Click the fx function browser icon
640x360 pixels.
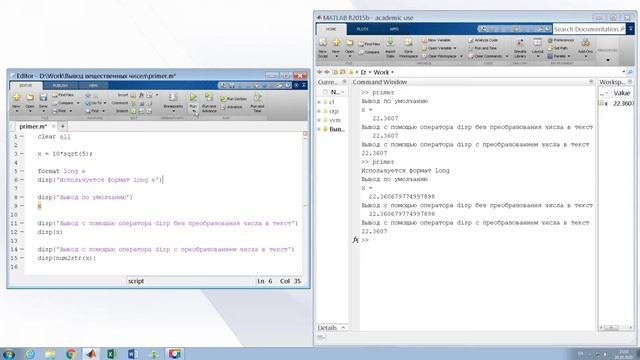click(356, 240)
